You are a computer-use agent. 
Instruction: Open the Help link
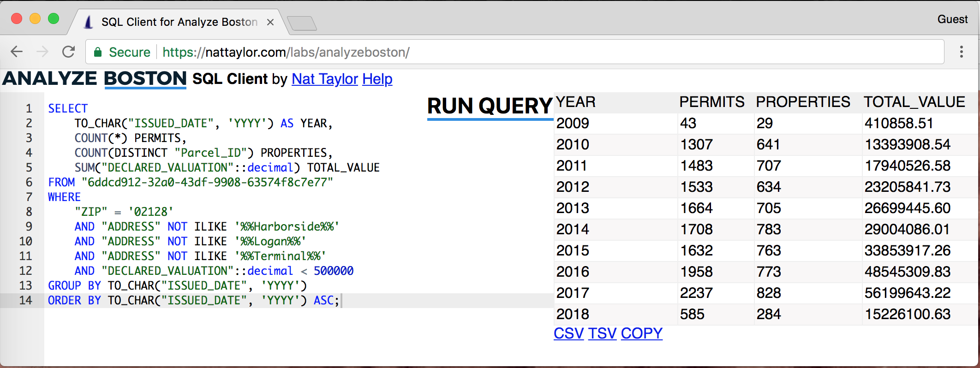[x=377, y=79]
